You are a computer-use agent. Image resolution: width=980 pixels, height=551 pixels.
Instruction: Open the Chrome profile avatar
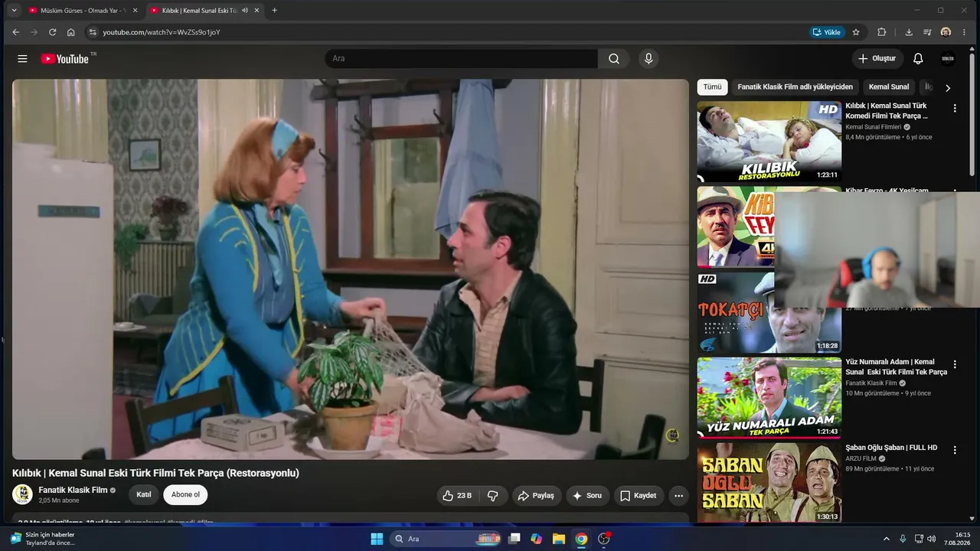tap(946, 32)
